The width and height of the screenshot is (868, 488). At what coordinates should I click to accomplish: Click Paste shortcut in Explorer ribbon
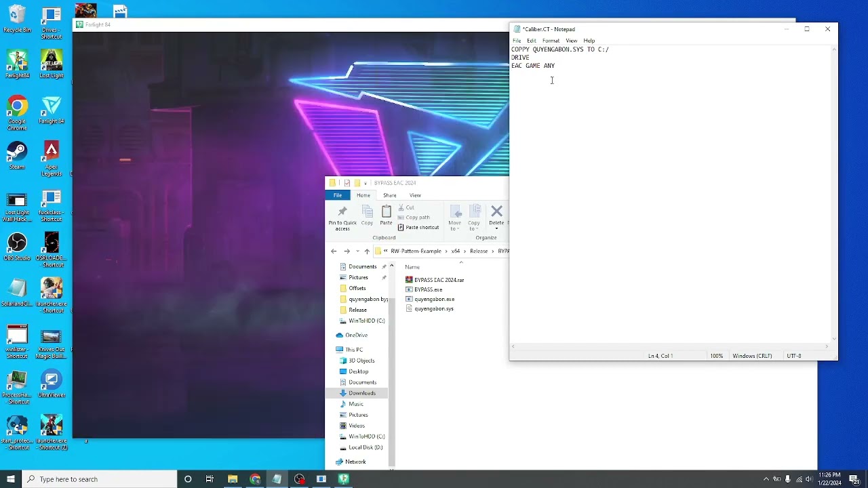418,227
